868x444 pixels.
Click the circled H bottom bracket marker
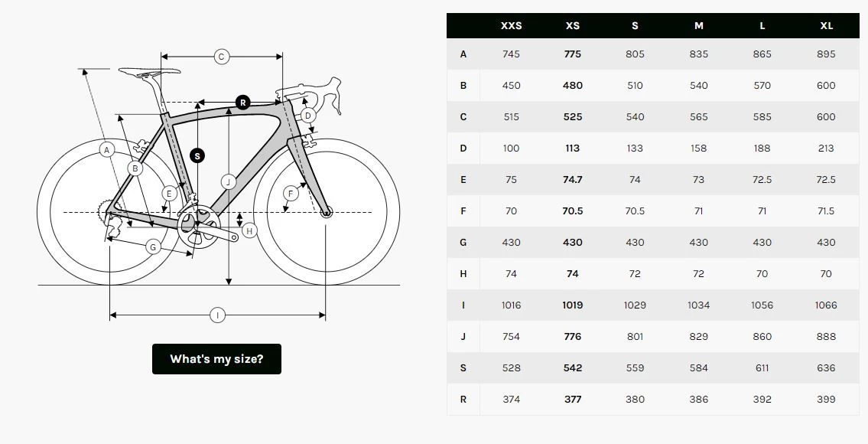249,229
